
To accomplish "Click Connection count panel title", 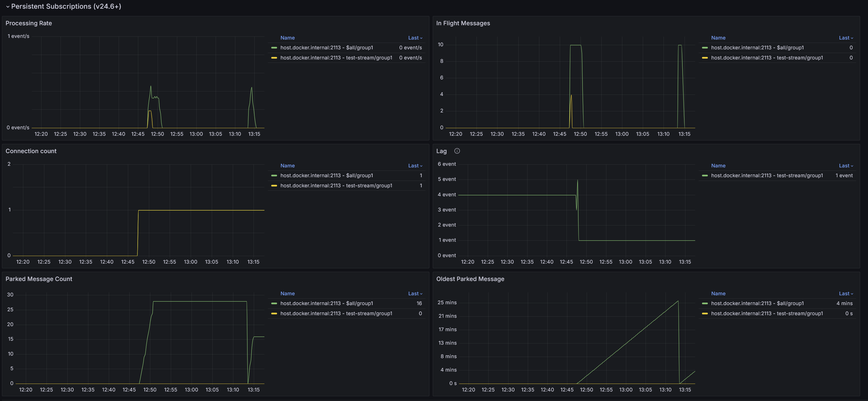I will tap(31, 151).
